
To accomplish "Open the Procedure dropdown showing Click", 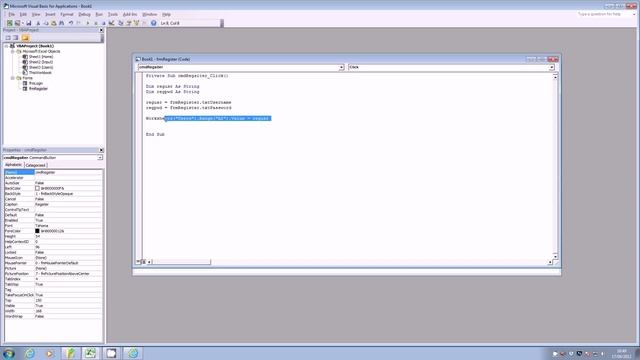I will (551, 67).
